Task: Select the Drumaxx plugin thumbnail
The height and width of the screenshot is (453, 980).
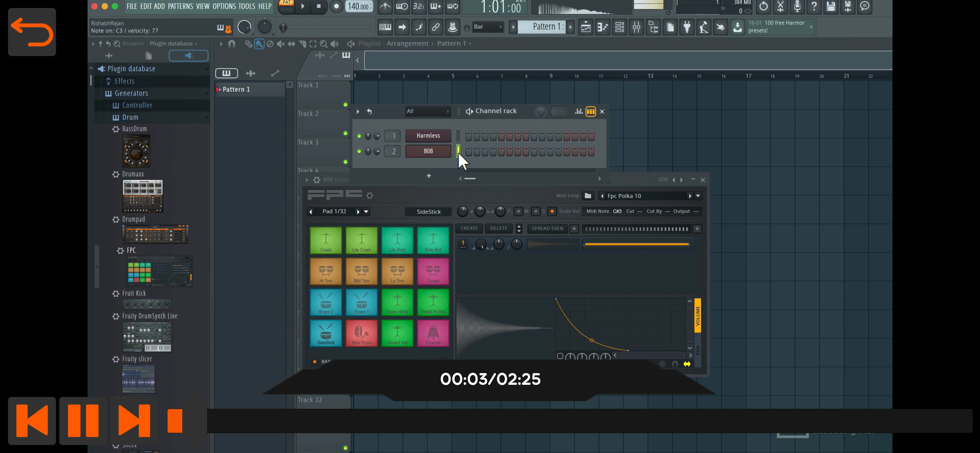Action: coord(143,196)
